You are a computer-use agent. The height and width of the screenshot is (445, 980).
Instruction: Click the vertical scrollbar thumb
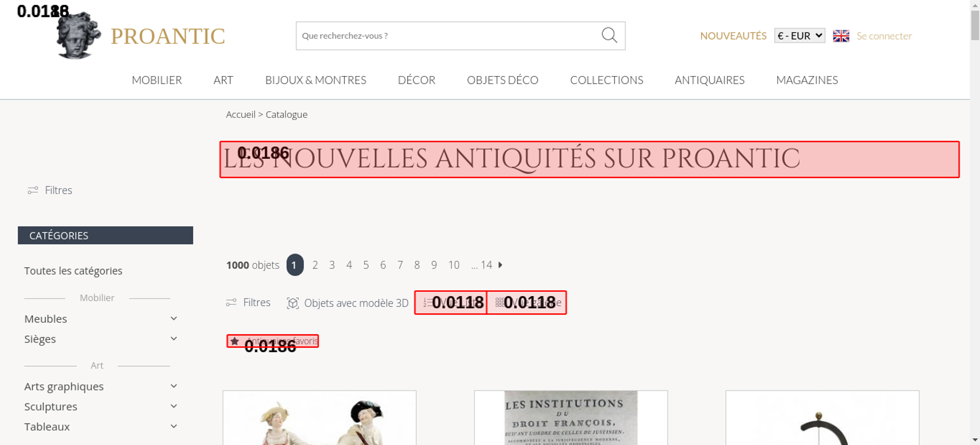coord(975,25)
